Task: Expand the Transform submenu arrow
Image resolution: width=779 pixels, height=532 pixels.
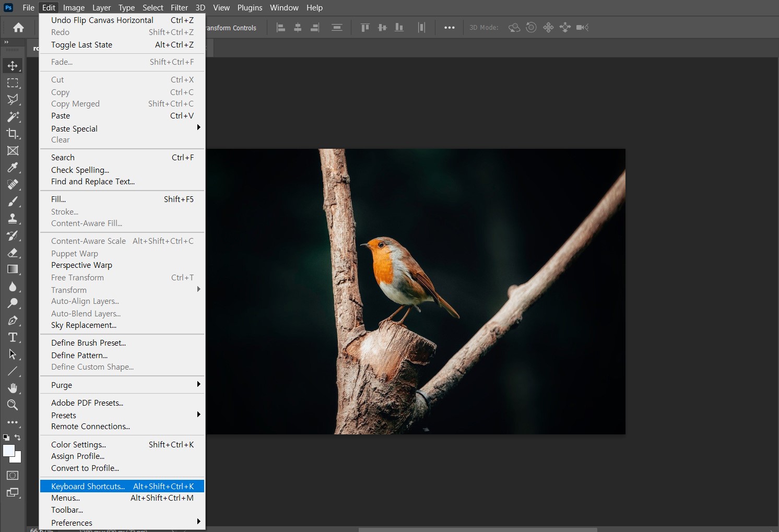Action: [198, 289]
